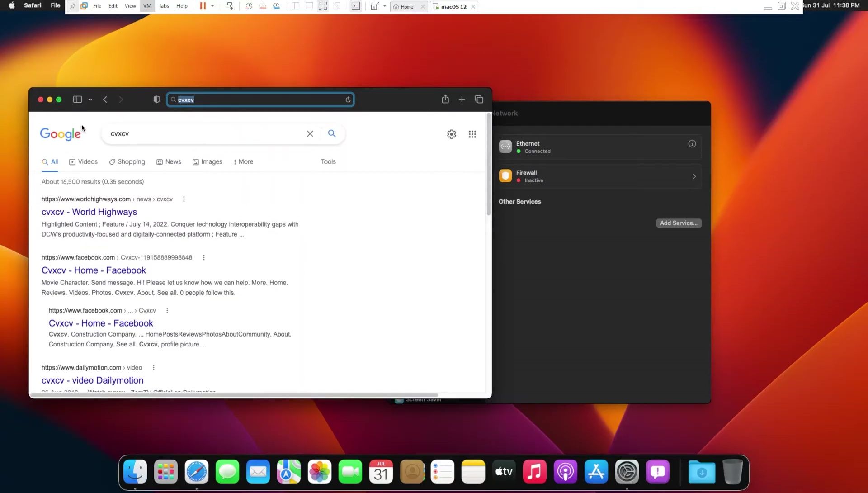Open the Apple menu in the macOS menu bar
The height and width of the screenshot is (493, 868).
[12, 5]
